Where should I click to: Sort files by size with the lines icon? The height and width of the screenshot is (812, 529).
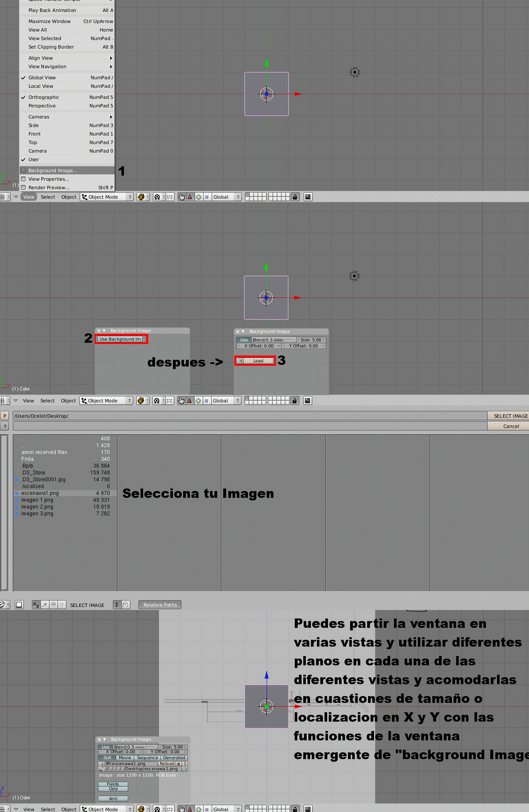pyautogui.click(x=62, y=605)
